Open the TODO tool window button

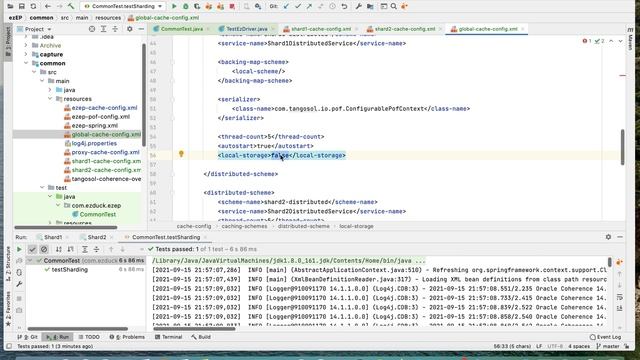click(x=89, y=337)
